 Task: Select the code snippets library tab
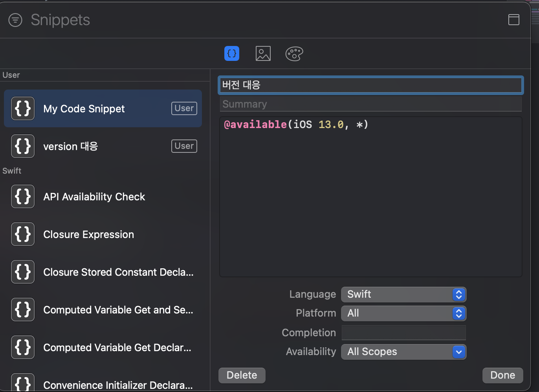click(x=232, y=53)
